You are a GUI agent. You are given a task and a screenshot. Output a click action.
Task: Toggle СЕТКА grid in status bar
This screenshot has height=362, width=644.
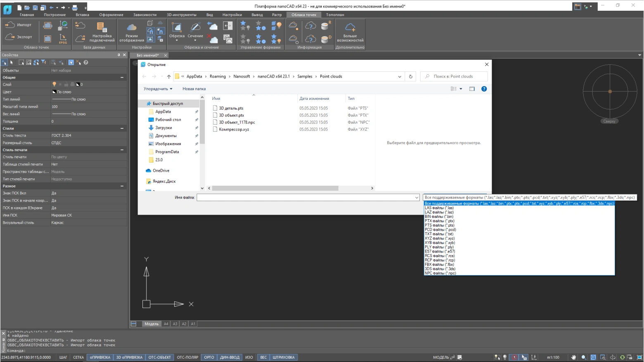(x=78, y=357)
